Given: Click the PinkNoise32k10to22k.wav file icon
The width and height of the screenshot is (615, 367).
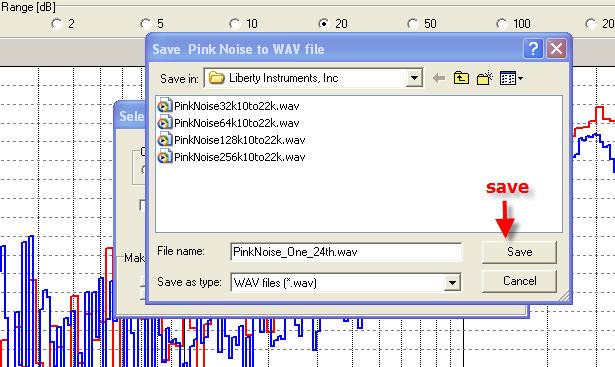Looking at the screenshot, I should (165, 106).
